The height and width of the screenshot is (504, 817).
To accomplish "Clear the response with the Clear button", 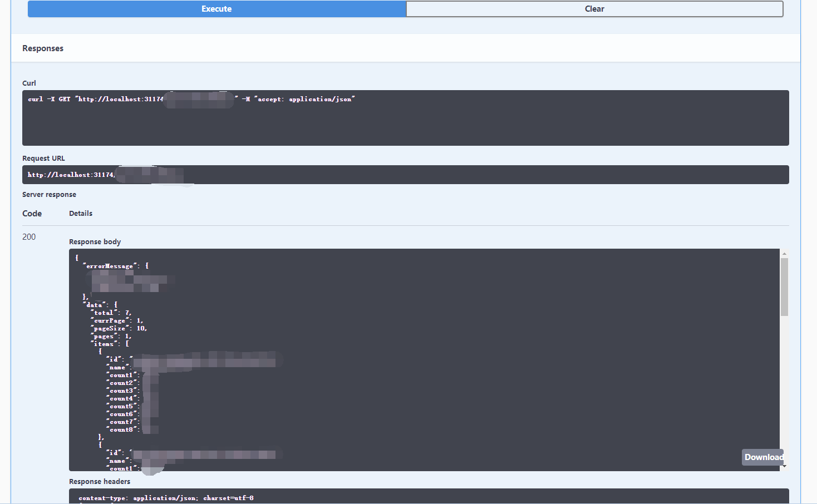I will click(x=594, y=9).
